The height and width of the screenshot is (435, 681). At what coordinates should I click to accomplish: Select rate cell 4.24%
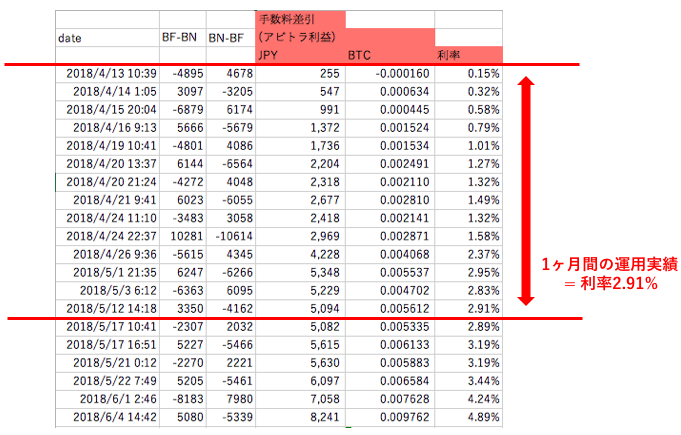(x=469, y=399)
